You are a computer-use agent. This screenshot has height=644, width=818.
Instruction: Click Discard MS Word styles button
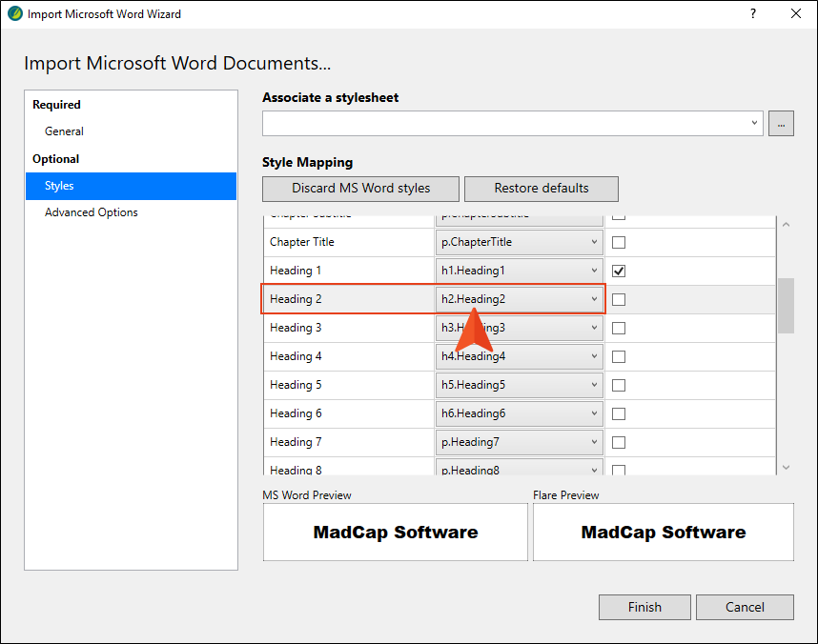tap(360, 189)
